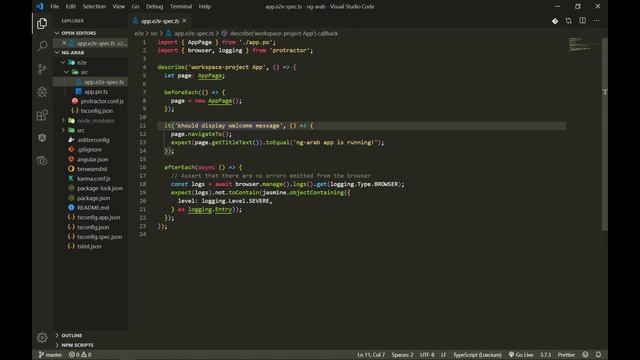Screen dimensions: 640x360
Task: Click the diamond icon in editor toolbar
Action: click(x=555, y=21)
